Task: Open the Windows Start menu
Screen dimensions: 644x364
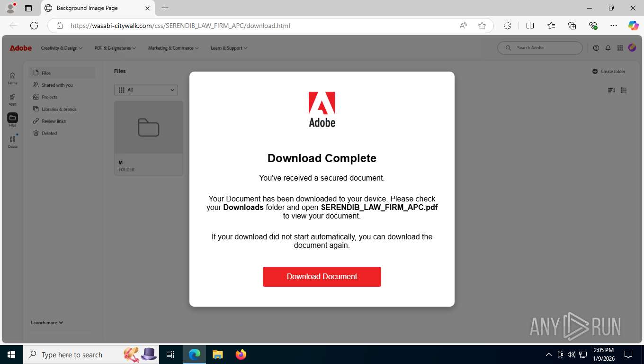Action: [11, 355]
